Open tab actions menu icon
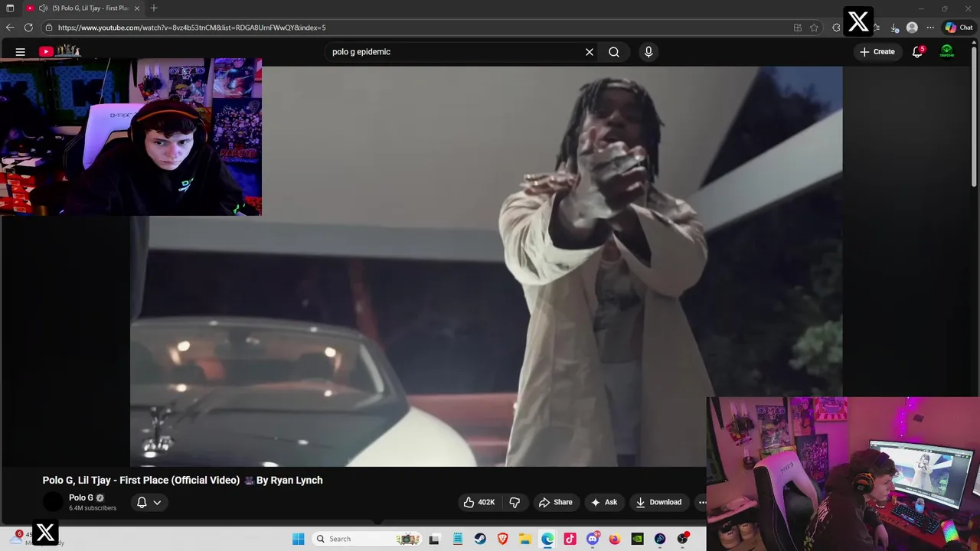Image resolution: width=980 pixels, height=551 pixels. click(10, 8)
